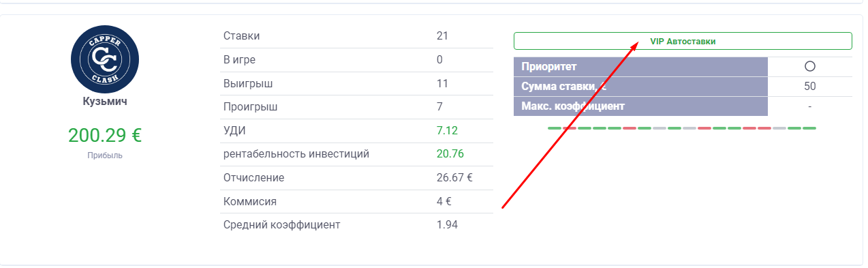
Task: Click the Выигрыш row label
Action: 247,83
